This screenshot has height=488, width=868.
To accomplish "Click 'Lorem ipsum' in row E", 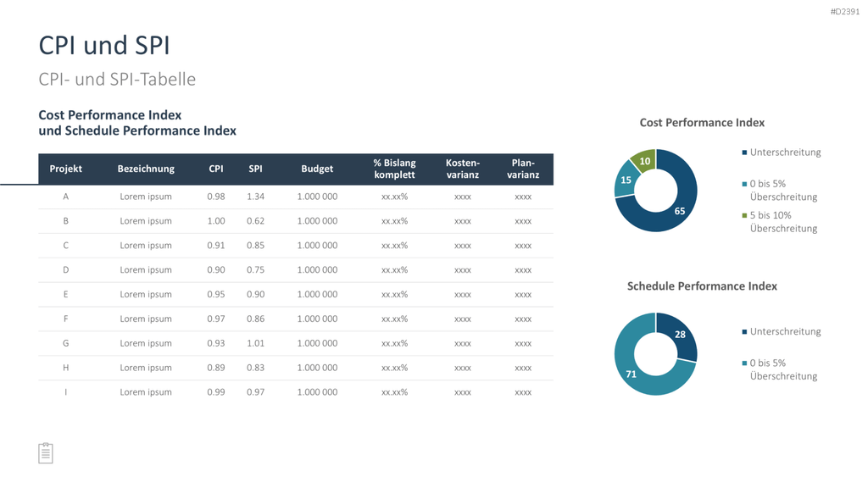I will (146, 294).
